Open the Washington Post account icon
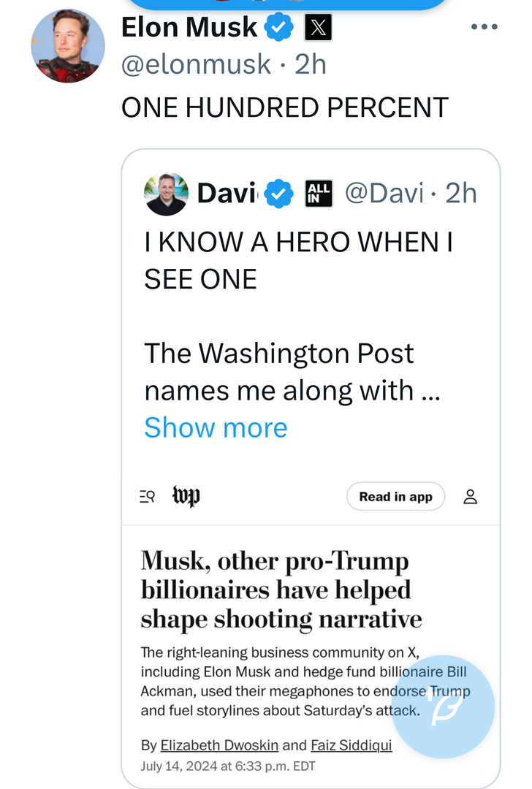The image size is (532, 789). click(x=471, y=497)
